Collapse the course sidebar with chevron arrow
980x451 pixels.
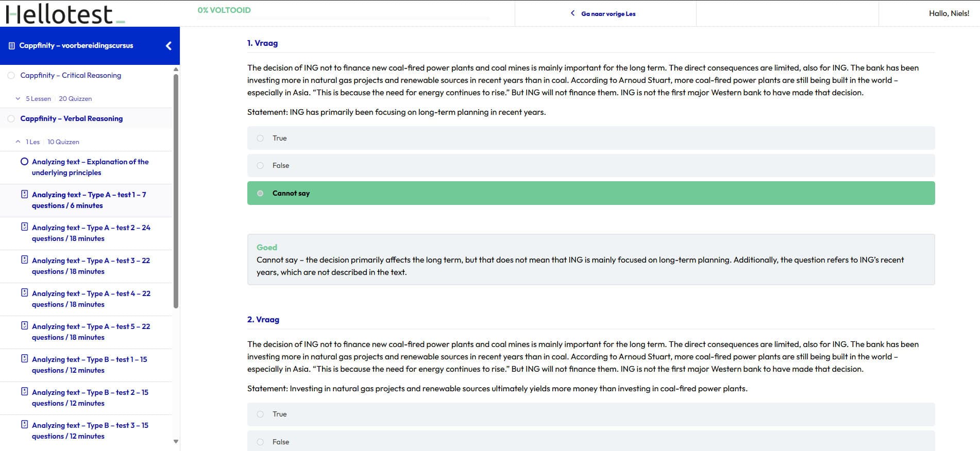[168, 46]
